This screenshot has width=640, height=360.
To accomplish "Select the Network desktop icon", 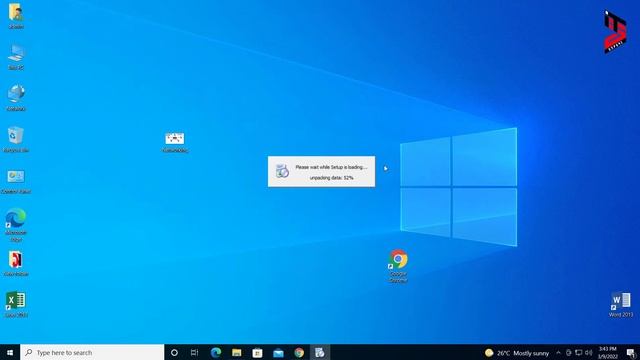I will [16, 98].
